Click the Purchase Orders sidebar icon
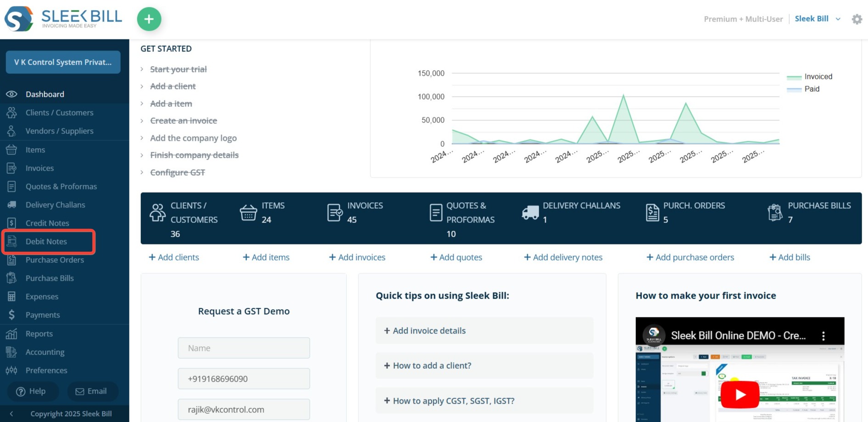The height and width of the screenshot is (422, 868). [x=11, y=260]
